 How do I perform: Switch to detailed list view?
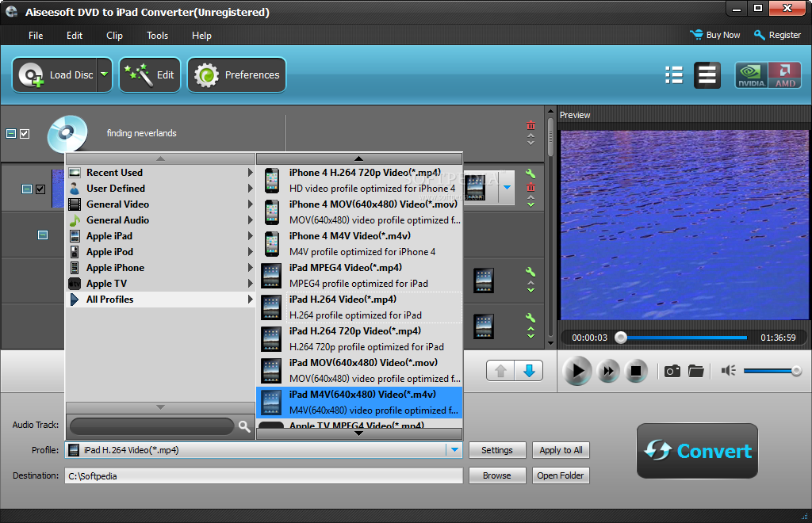674,75
